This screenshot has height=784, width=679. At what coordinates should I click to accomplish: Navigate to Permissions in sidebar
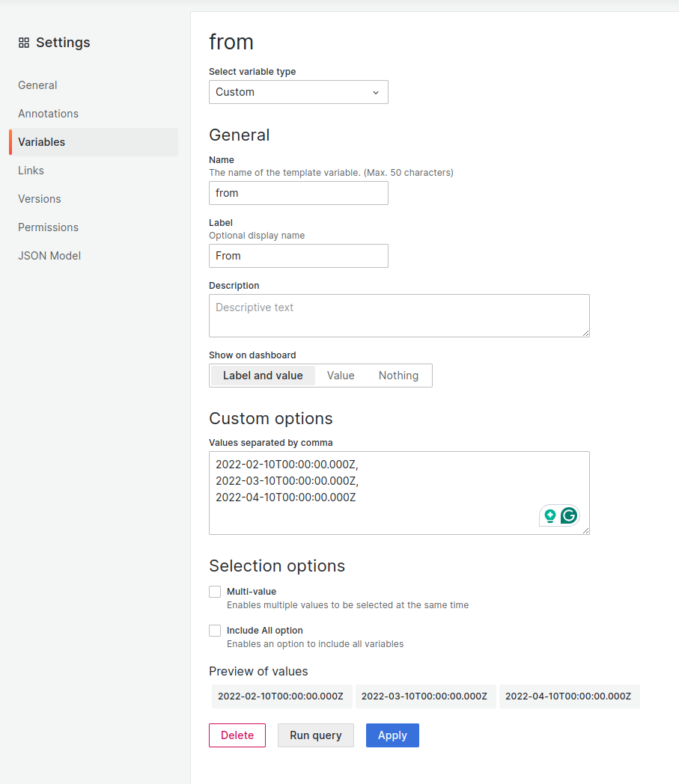click(x=48, y=227)
